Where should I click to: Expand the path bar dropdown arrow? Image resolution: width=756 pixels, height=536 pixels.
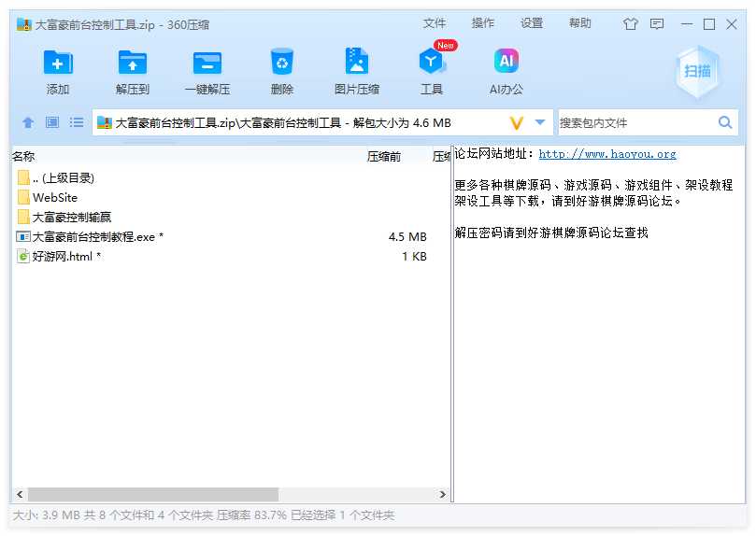[540, 122]
